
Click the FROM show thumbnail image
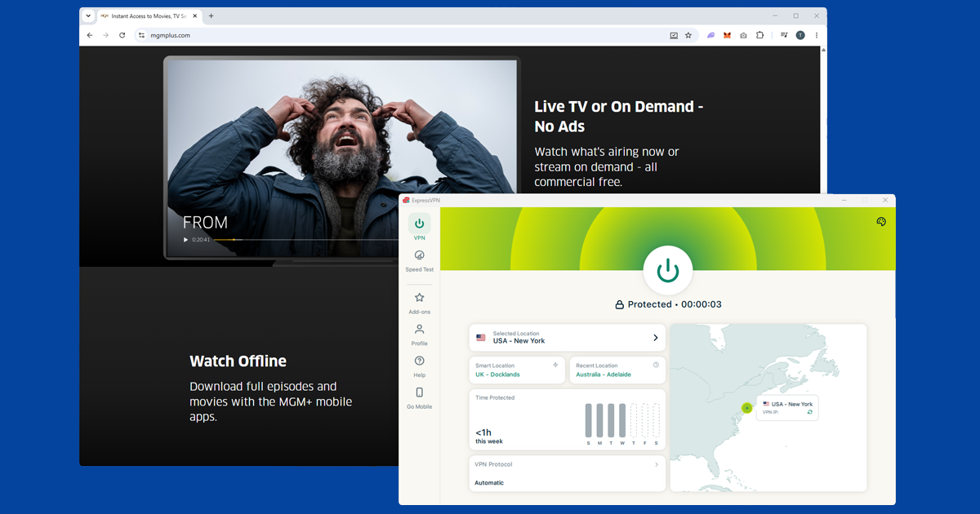click(341, 157)
